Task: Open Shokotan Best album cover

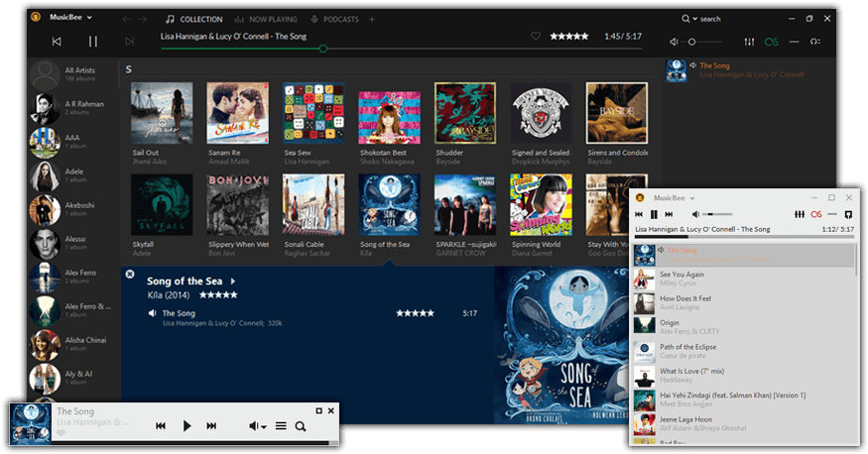Action: pos(389,117)
